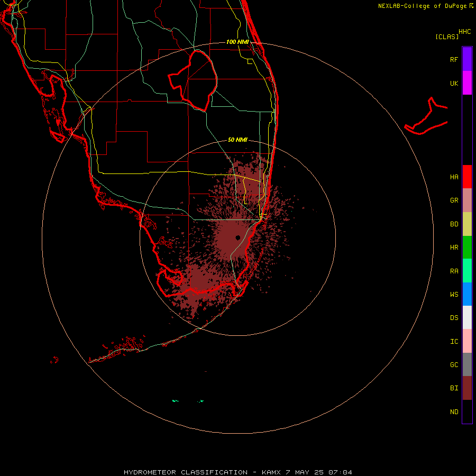
Task: Select the dusty pink GR legend swatch
Action: click(467, 200)
